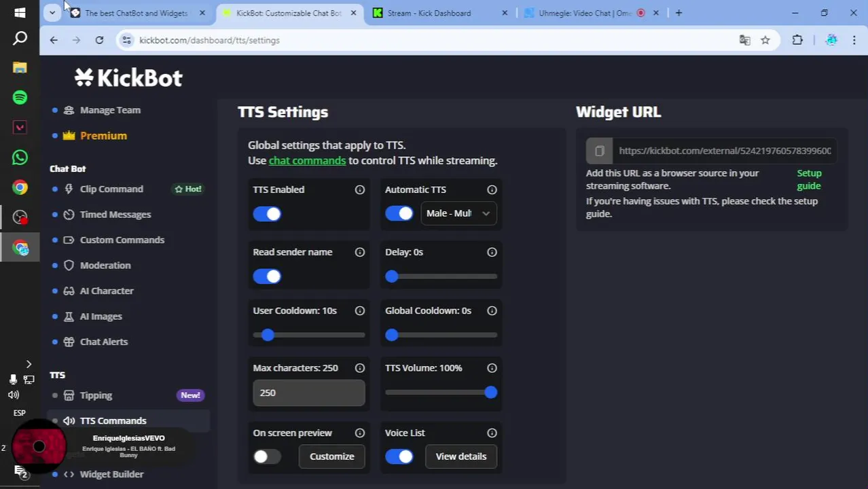Switch to the Uhmegle Video Chat tab
Viewport: 868px width, 489px height.
click(x=591, y=13)
